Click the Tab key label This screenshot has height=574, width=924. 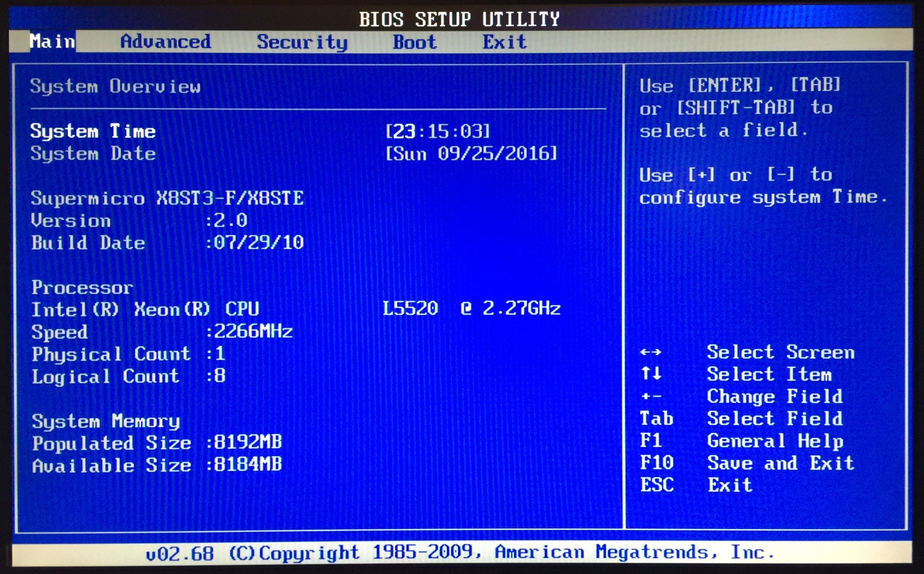coord(656,419)
